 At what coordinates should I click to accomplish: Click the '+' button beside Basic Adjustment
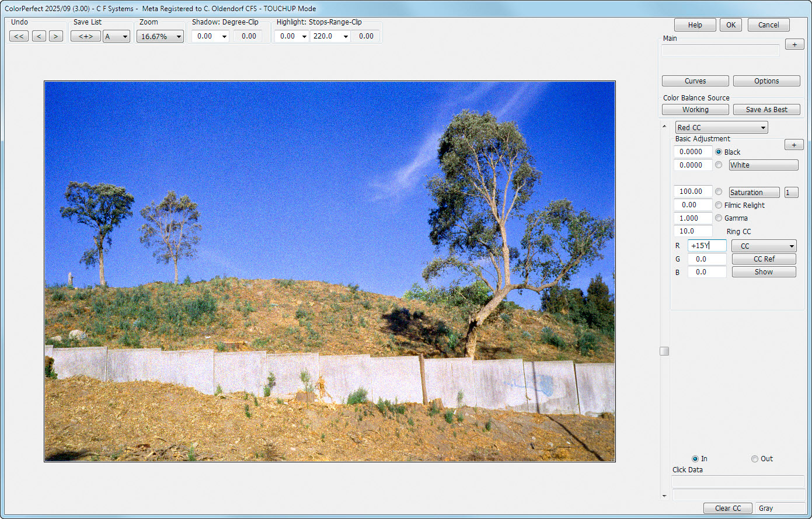click(793, 145)
